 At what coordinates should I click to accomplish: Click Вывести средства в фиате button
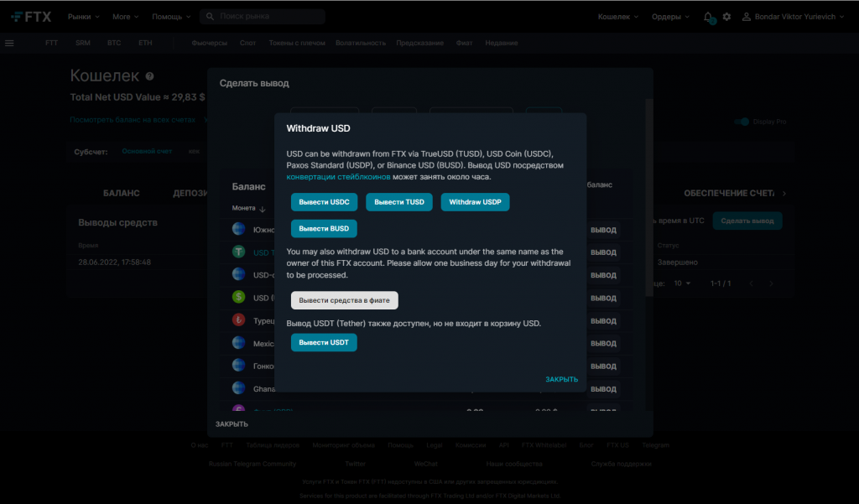pos(345,300)
